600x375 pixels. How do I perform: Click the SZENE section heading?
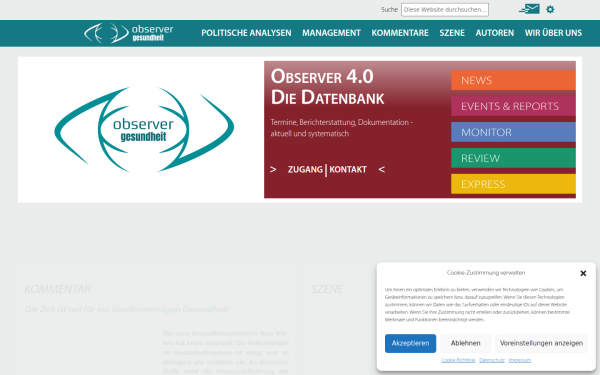327,289
